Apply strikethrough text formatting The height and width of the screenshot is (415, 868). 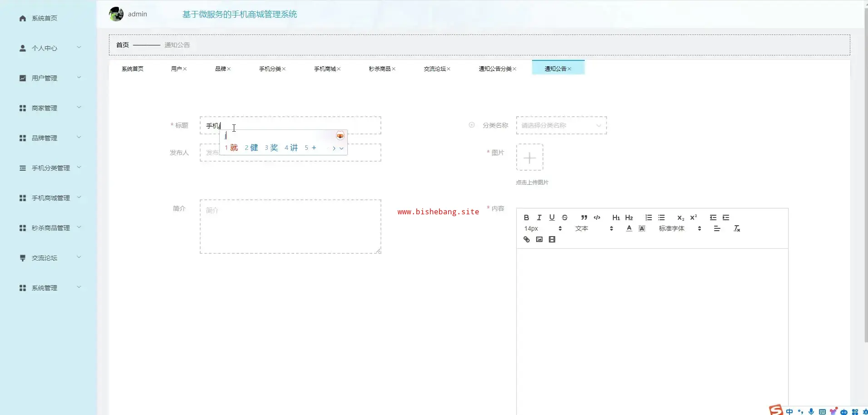[565, 217]
